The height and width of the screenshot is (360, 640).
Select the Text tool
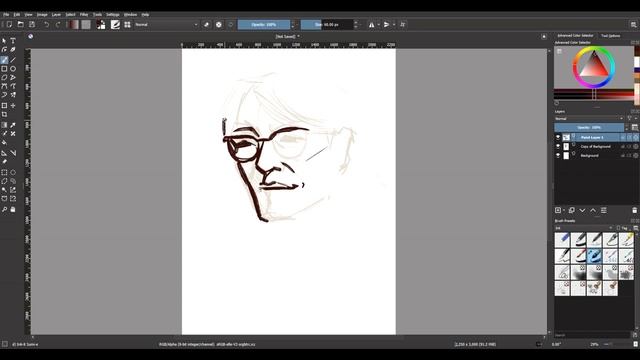pyautogui.click(x=13, y=41)
